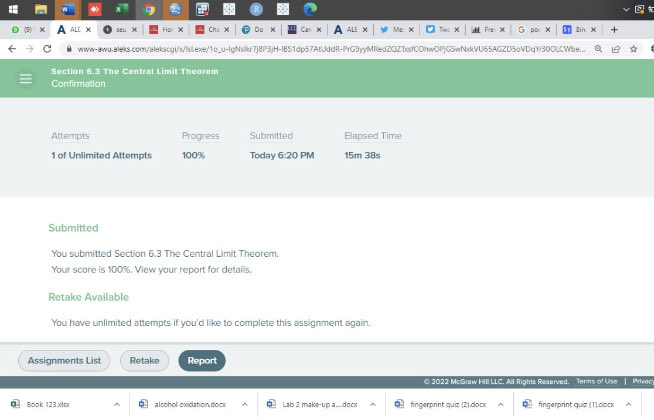The image size is (654, 420).
Task: Switch to the 'Fre' chart tab
Action: pos(483,30)
